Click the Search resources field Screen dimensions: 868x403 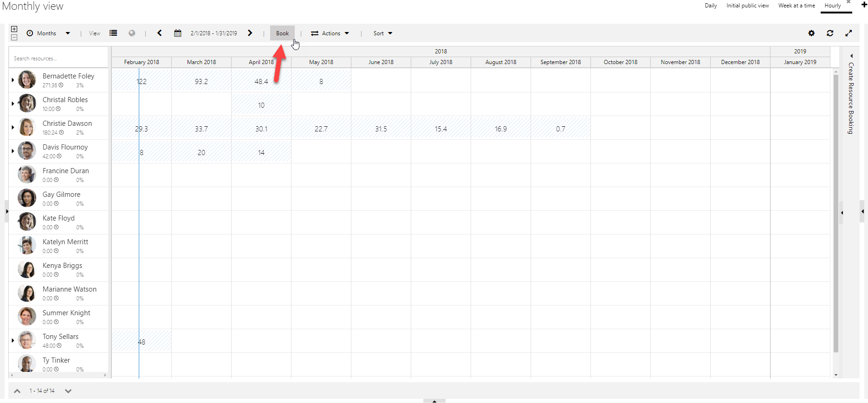tap(58, 58)
